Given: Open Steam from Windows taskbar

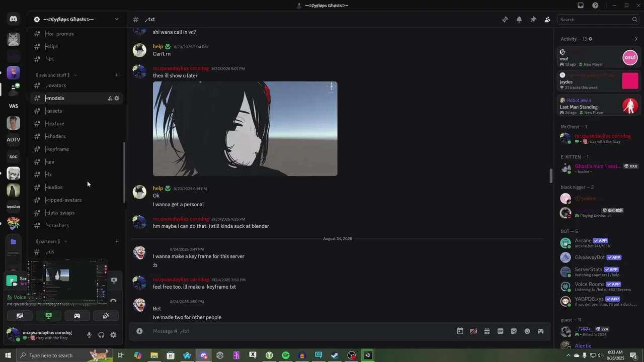Looking at the screenshot, I should click(x=335, y=355).
